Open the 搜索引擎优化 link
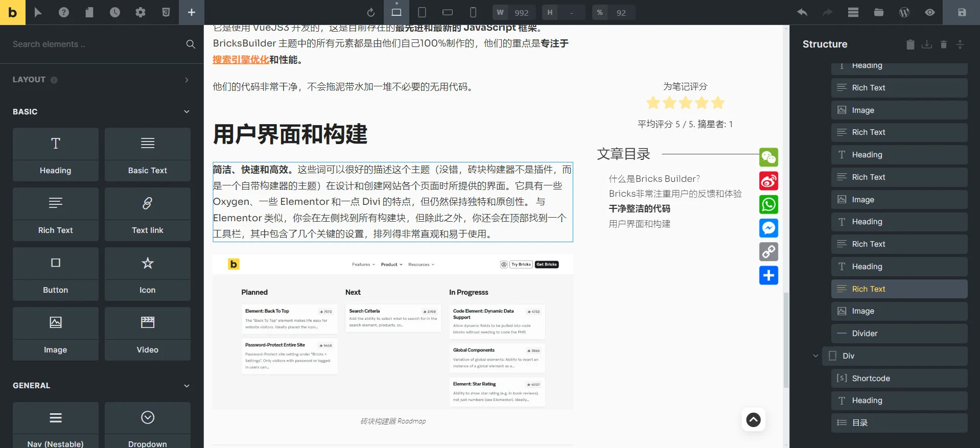 241,60
